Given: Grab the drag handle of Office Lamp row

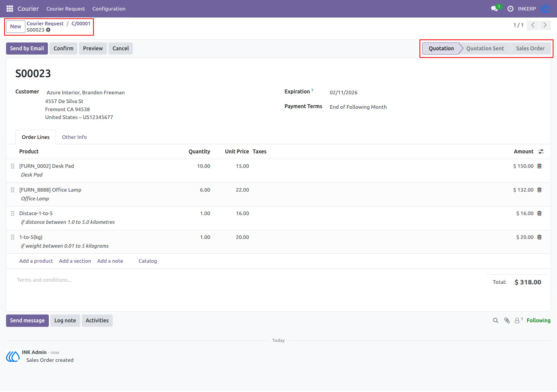Looking at the screenshot, I should [x=13, y=190].
